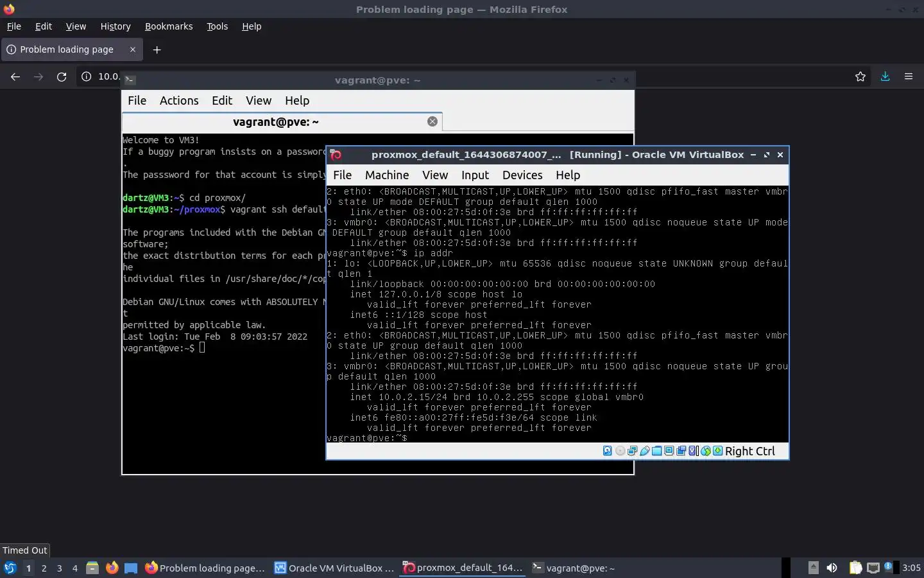Open VirtualBox Devices menu
The height and width of the screenshot is (578, 924).
[522, 175]
